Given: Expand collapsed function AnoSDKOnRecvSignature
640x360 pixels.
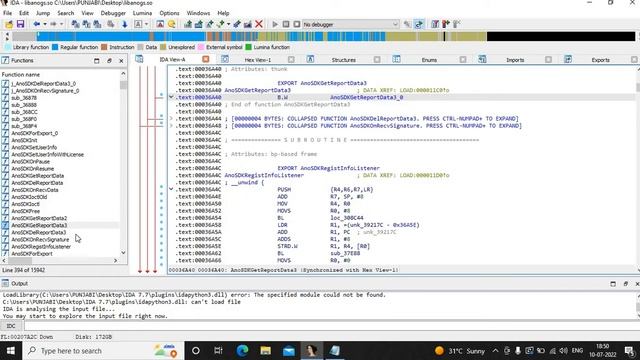Looking at the screenshot, I should click(171, 126).
